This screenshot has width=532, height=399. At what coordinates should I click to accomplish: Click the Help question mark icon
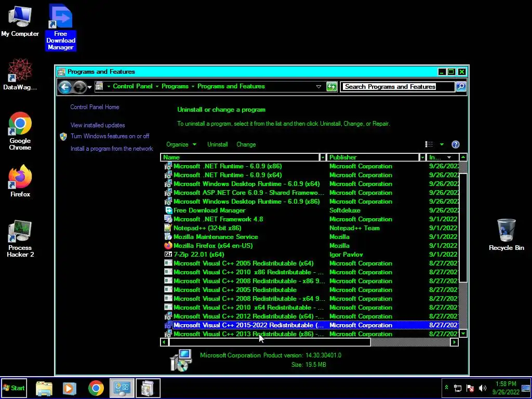coord(455,144)
